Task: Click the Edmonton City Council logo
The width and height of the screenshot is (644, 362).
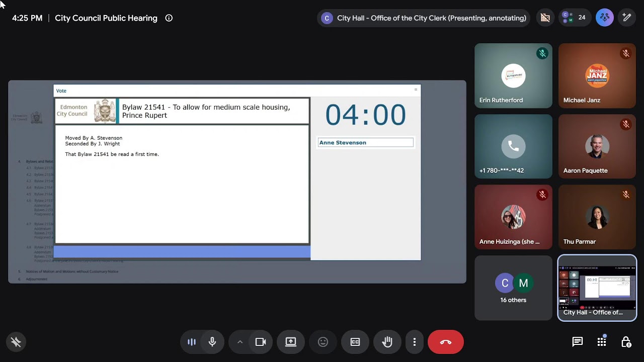Action: (x=86, y=111)
